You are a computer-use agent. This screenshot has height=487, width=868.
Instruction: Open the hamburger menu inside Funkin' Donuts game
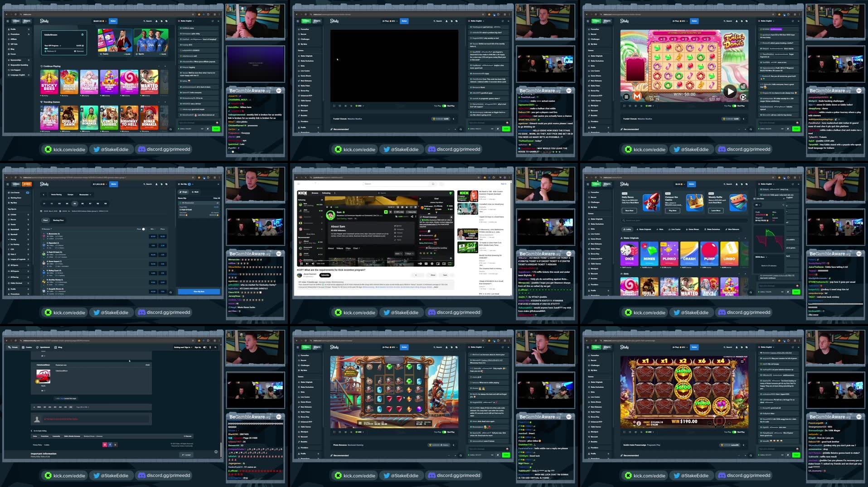click(626, 96)
